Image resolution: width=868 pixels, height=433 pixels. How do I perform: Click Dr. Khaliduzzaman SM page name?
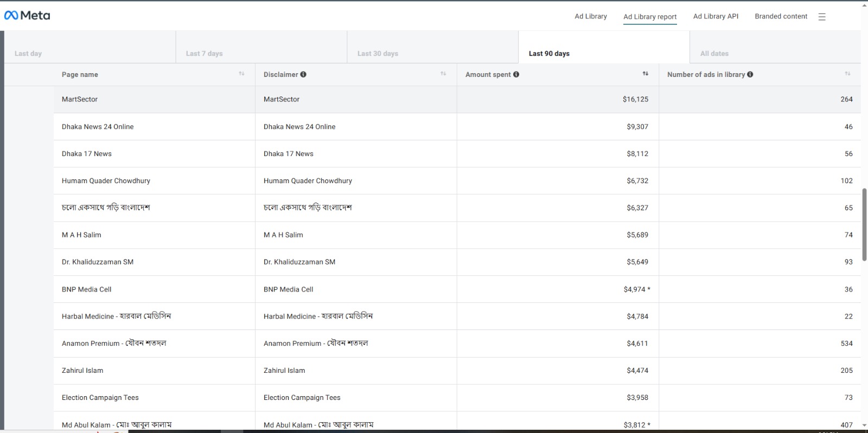pyautogui.click(x=98, y=262)
